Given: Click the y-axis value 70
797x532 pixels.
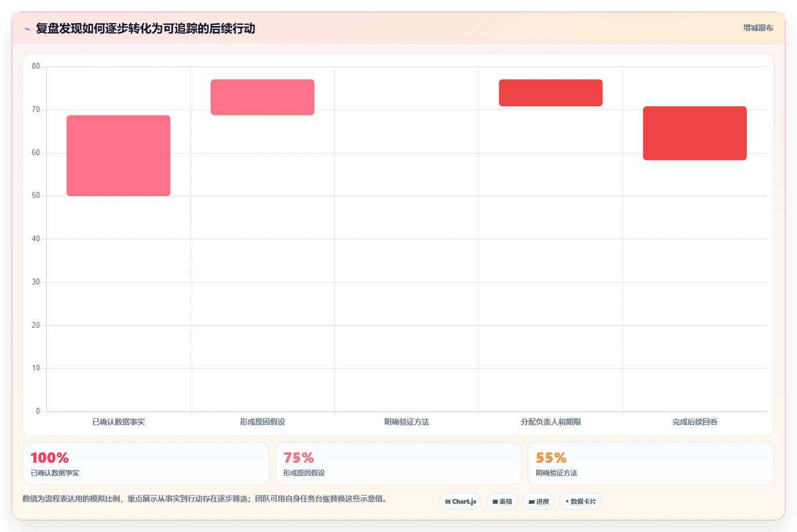Looking at the screenshot, I should (x=36, y=110).
